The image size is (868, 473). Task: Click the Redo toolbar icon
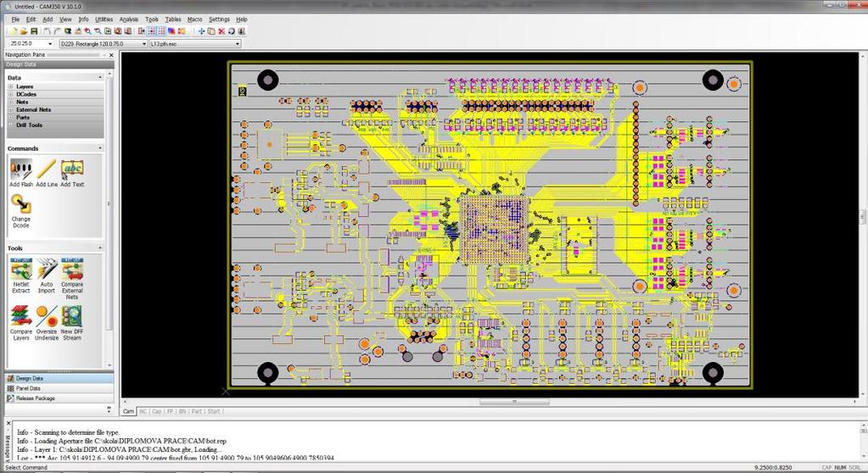pyautogui.click(x=58, y=31)
